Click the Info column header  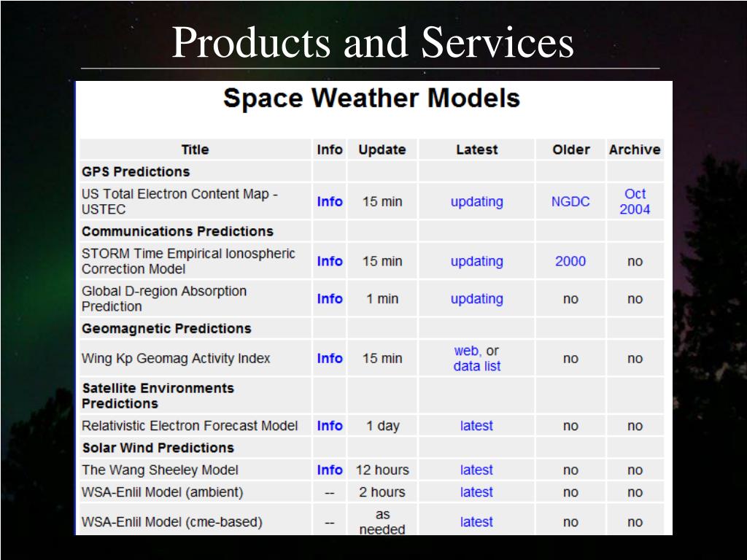[x=330, y=149]
